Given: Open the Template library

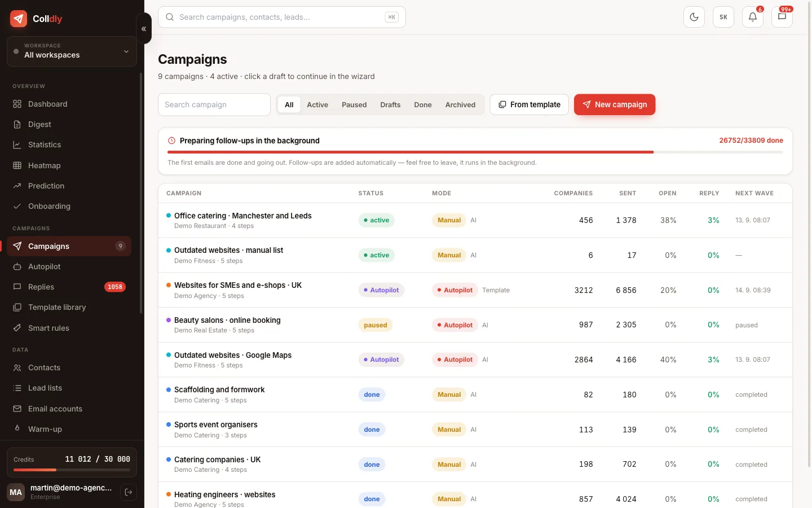Looking at the screenshot, I should pos(69,307).
